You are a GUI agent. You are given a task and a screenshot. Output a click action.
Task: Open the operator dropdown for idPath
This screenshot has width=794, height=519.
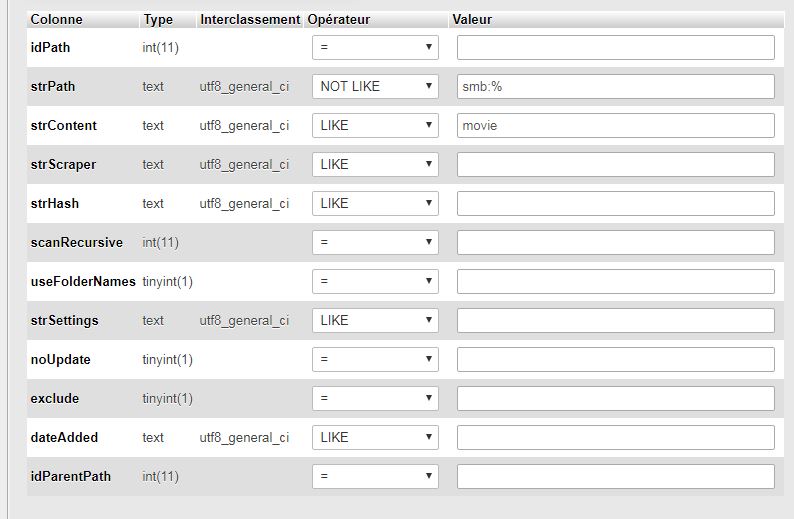(x=375, y=47)
